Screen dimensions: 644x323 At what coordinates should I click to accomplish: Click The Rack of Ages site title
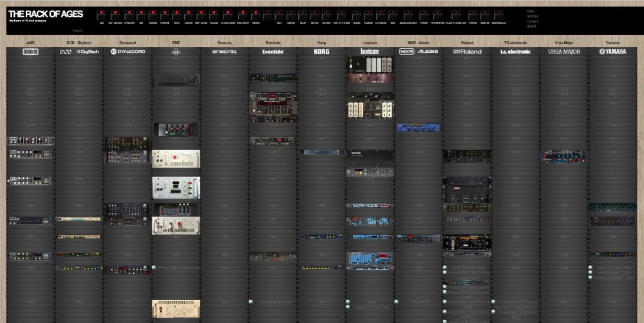click(46, 14)
